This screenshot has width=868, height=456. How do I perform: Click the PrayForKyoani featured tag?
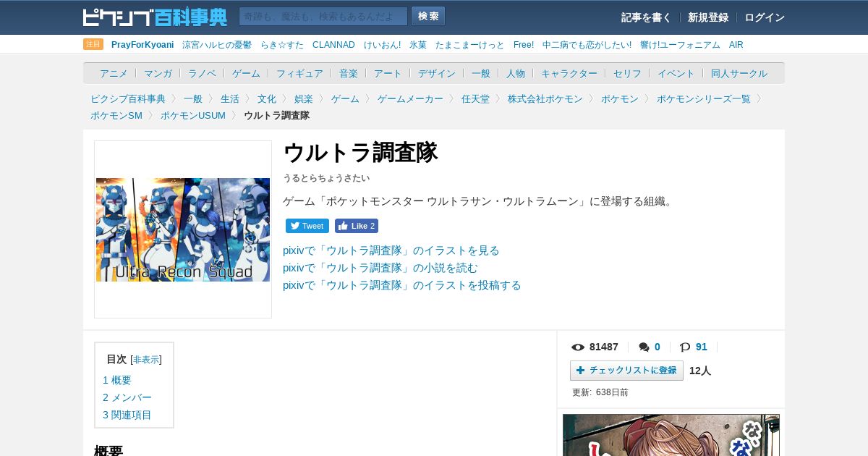pos(142,45)
